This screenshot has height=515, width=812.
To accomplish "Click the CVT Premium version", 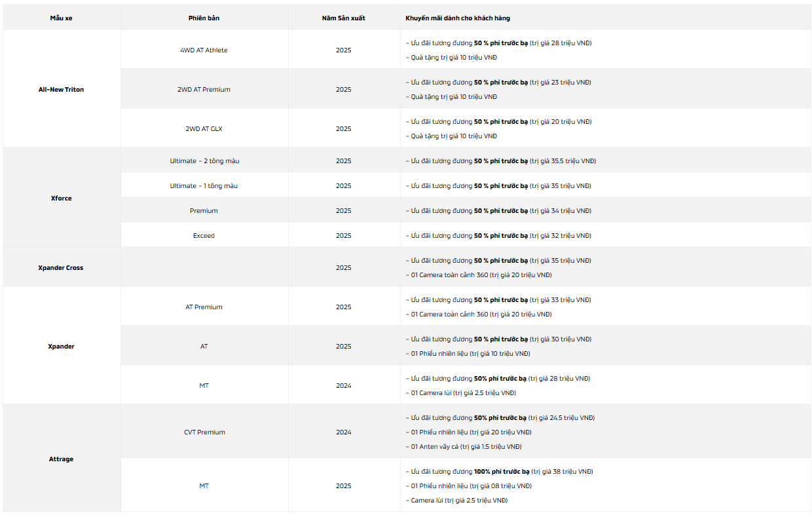I will click(x=204, y=432).
